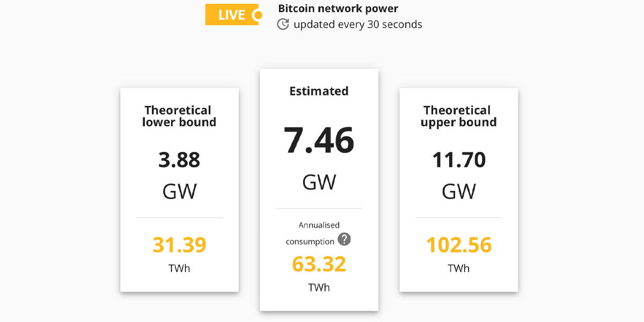Select the Theoretical lower bound title
The width and height of the screenshot is (644, 322).
[x=179, y=116]
